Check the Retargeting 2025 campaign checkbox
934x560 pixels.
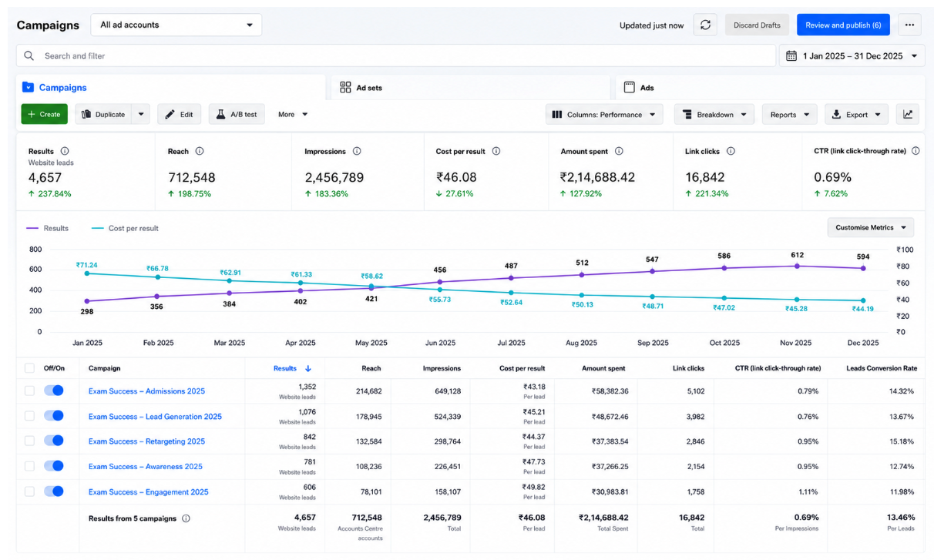(x=29, y=441)
